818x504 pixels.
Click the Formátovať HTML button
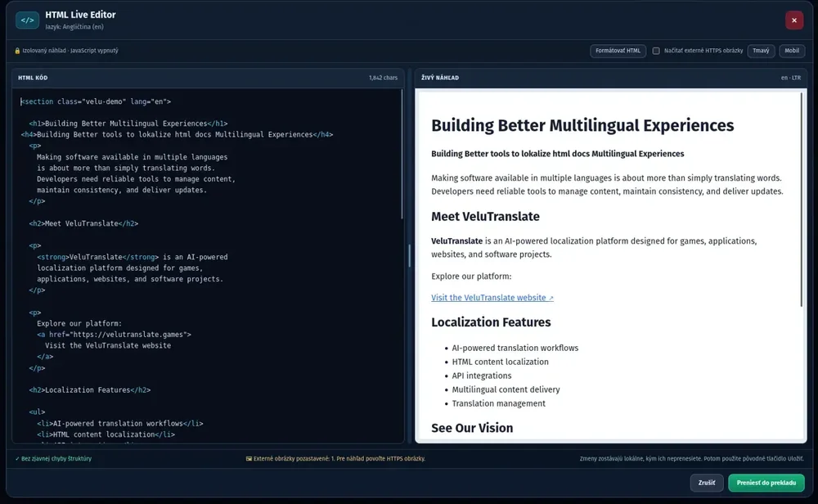pos(618,51)
